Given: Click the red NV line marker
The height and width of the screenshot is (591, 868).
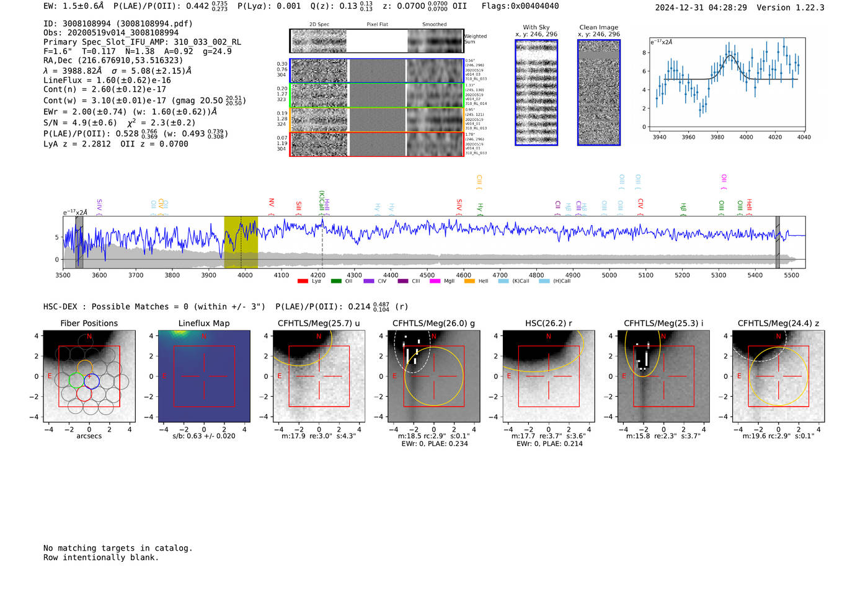Looking at the screenshot, I should click(x=272, y=206).
